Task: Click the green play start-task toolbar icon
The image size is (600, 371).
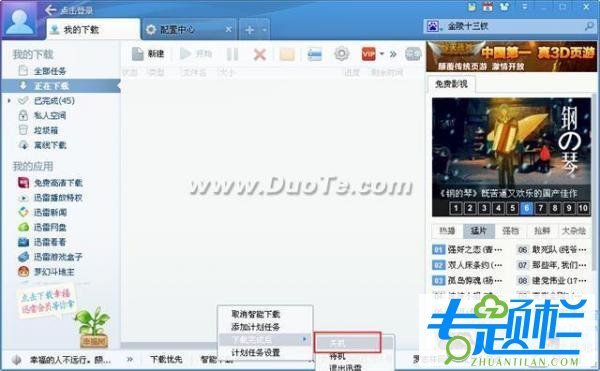Action: [186, 54]
